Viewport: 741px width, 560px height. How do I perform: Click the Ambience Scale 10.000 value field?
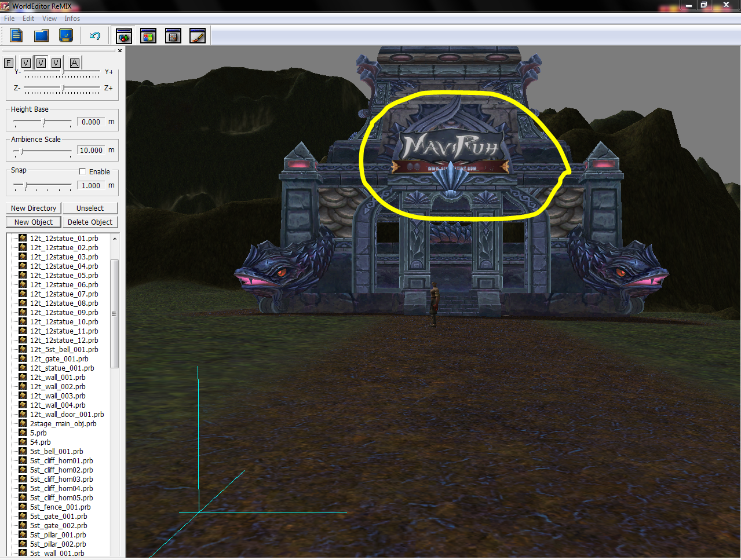point(91,150)
